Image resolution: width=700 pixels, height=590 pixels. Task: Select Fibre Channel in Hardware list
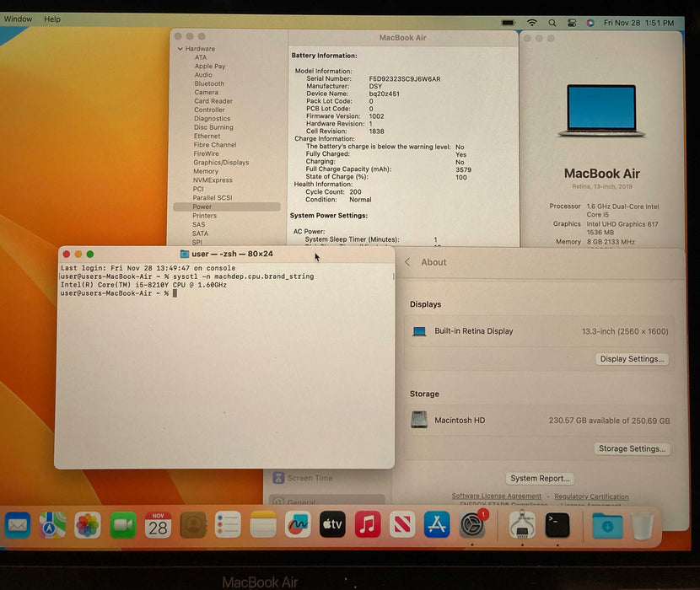click(x=215, y=145)
